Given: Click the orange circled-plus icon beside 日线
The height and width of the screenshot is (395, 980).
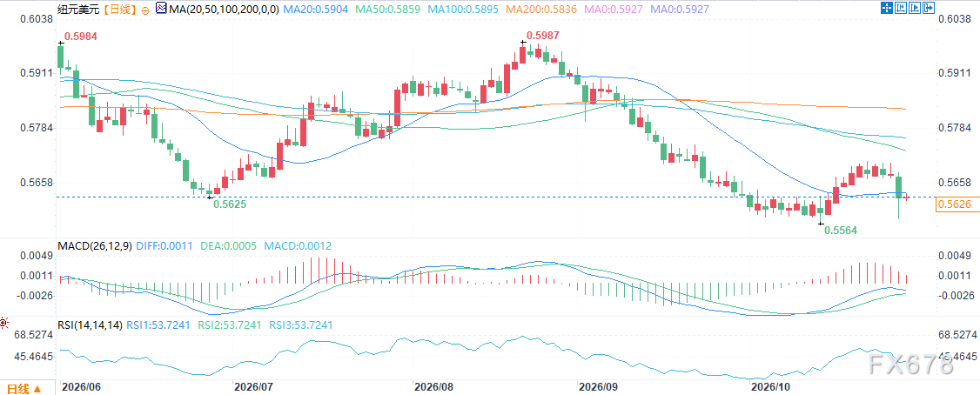Looking at the screenshot, I should (145, 10).
